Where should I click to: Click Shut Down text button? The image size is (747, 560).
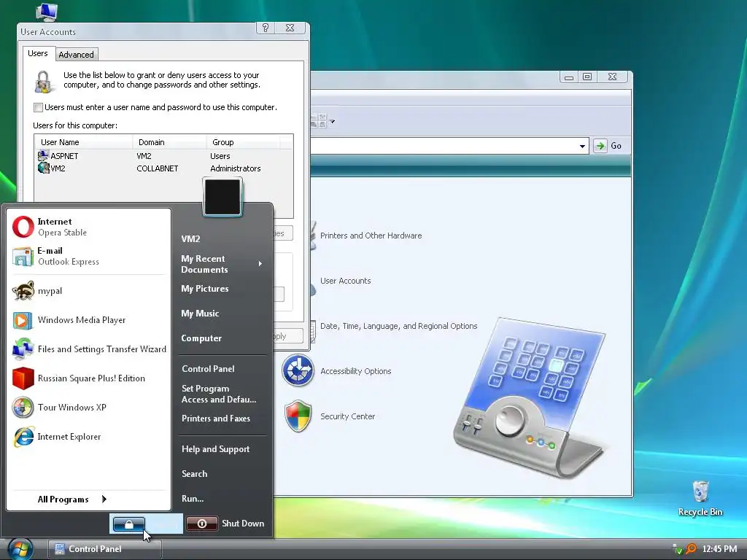243,524
